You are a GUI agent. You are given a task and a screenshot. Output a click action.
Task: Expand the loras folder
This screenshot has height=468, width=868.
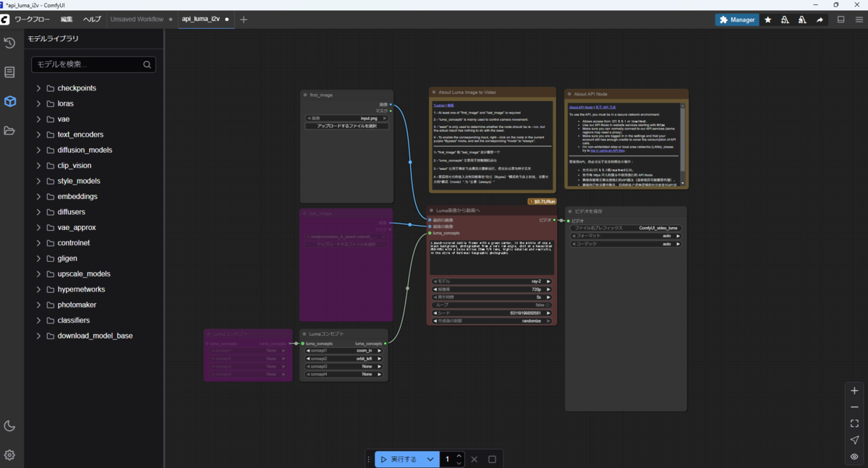coord(38,103)
